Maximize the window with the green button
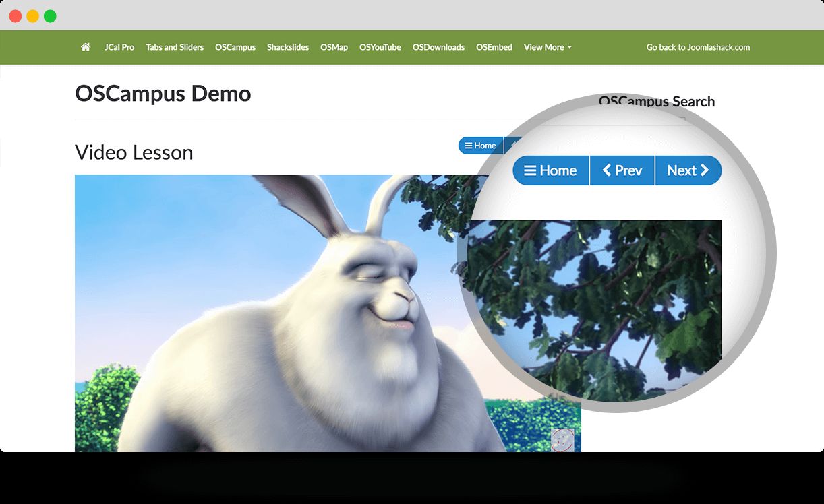This screenshot has height=504, width=824. click(x=50, y=15)
